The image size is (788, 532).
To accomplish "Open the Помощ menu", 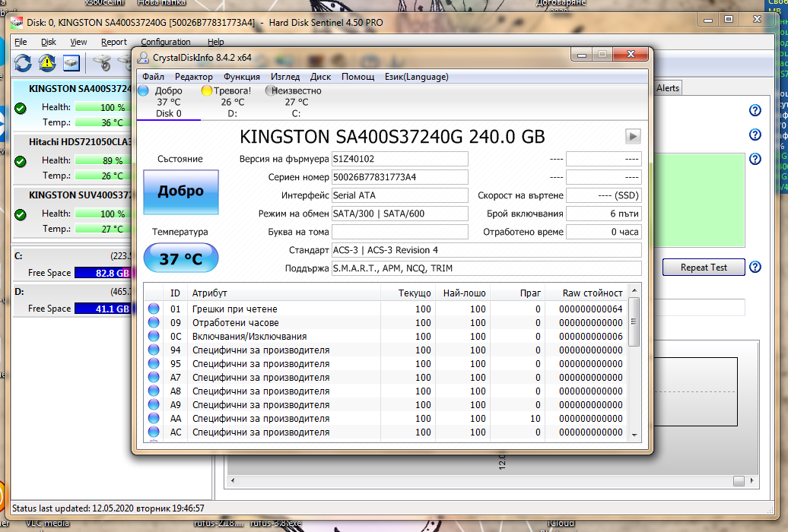I will coord(357,76).
